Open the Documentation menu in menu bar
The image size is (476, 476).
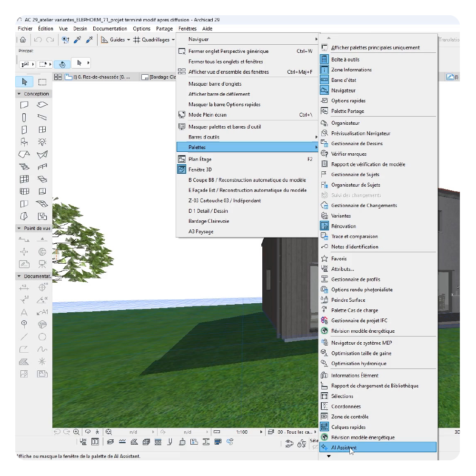coord(110,29)
